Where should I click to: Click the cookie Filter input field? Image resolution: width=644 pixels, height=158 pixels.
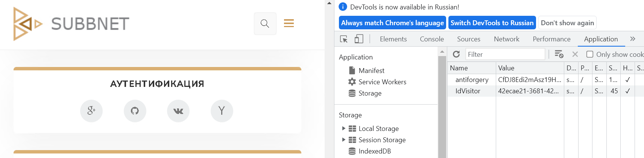point(505,55)
